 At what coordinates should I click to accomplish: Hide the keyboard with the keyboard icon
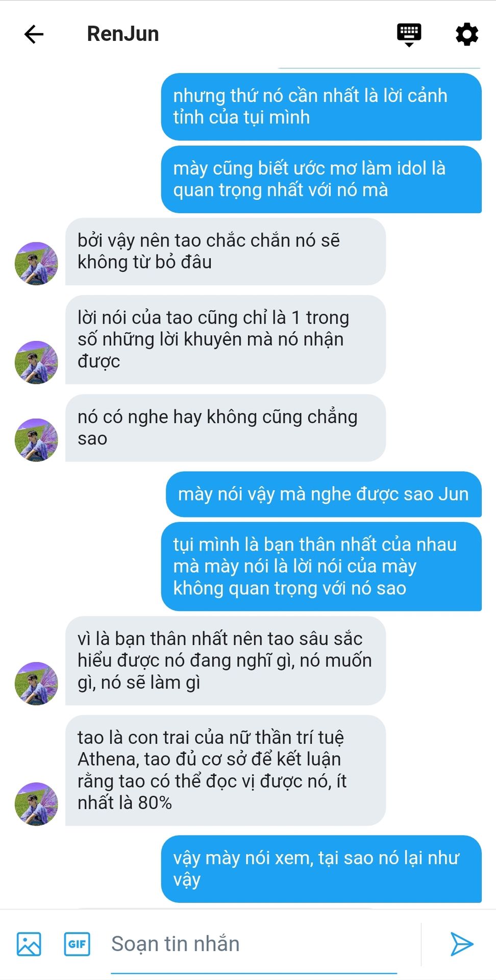point(409,35)
